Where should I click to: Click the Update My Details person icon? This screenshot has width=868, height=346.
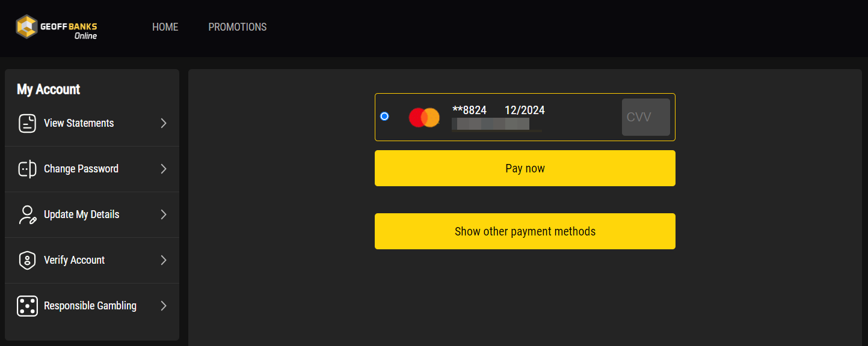tap(28, 214)
